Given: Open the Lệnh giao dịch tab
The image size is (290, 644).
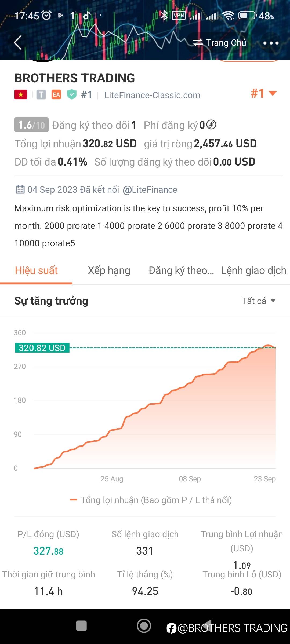Looking at the screenshot, I should pyautogui.click(x=254, y=270).
